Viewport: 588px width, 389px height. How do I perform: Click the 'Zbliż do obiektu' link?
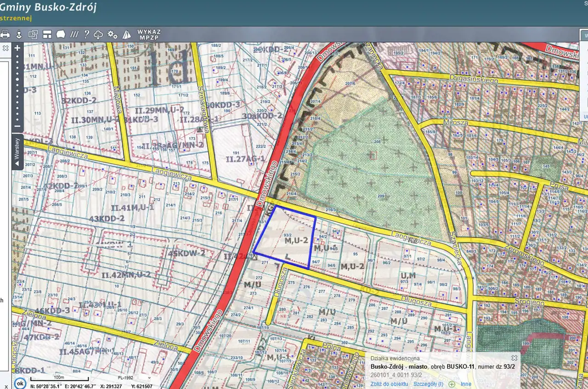tap(389, 384)
